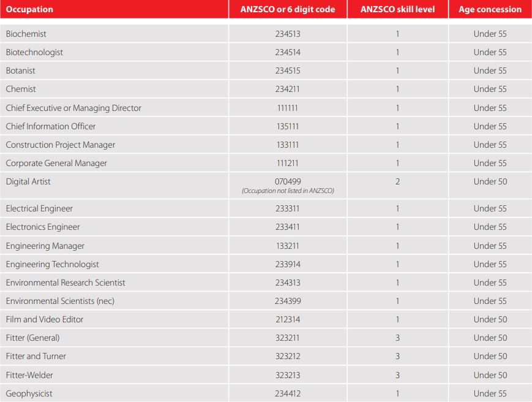Click Under 55 for Geophysicist

pos(490,393)
